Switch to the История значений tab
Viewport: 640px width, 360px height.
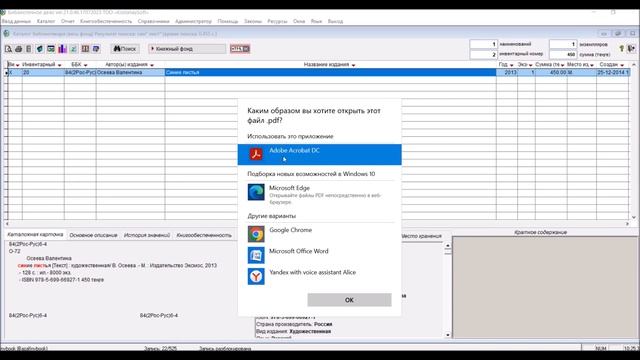(147, 236)
